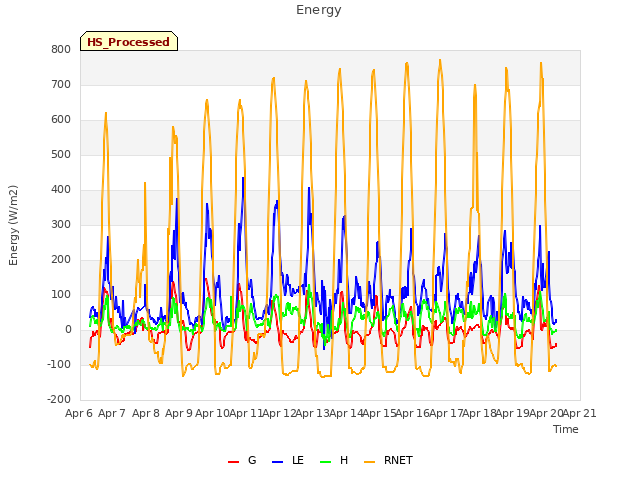Click the -100 y-axis value
The image size is (640, 480).
click(59, 364)
